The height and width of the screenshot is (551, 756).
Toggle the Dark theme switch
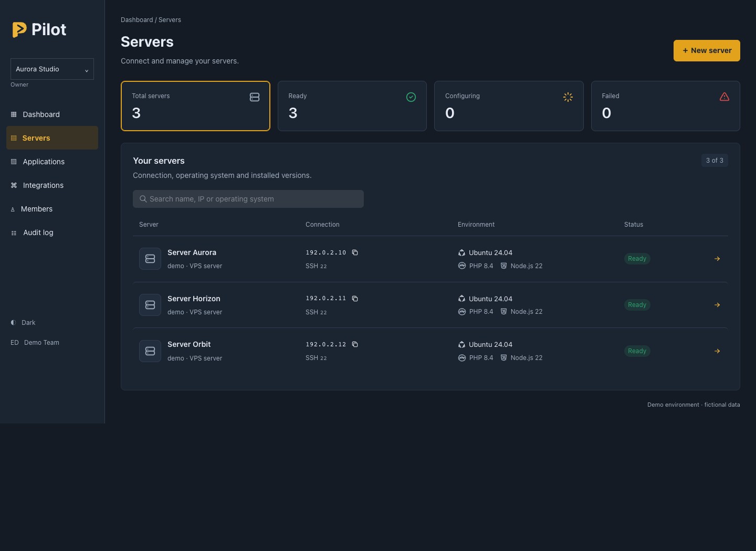pos(23,323)
